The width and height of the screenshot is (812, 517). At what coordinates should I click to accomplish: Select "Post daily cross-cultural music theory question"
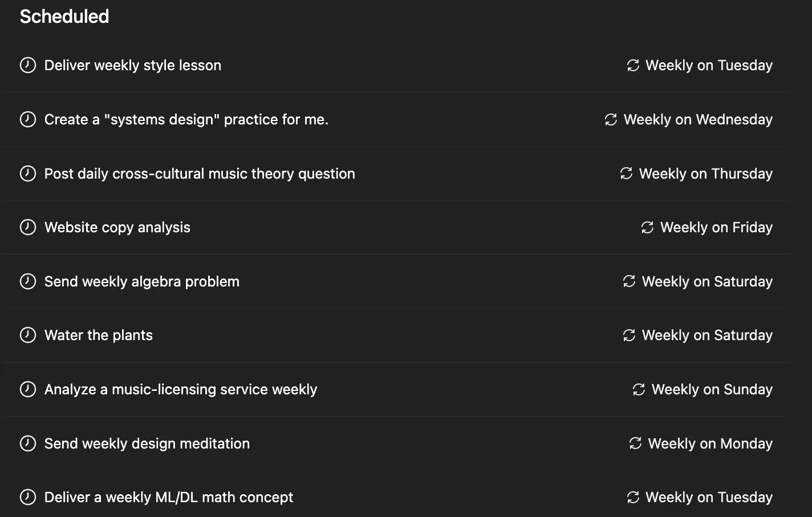tap(200, 173)
